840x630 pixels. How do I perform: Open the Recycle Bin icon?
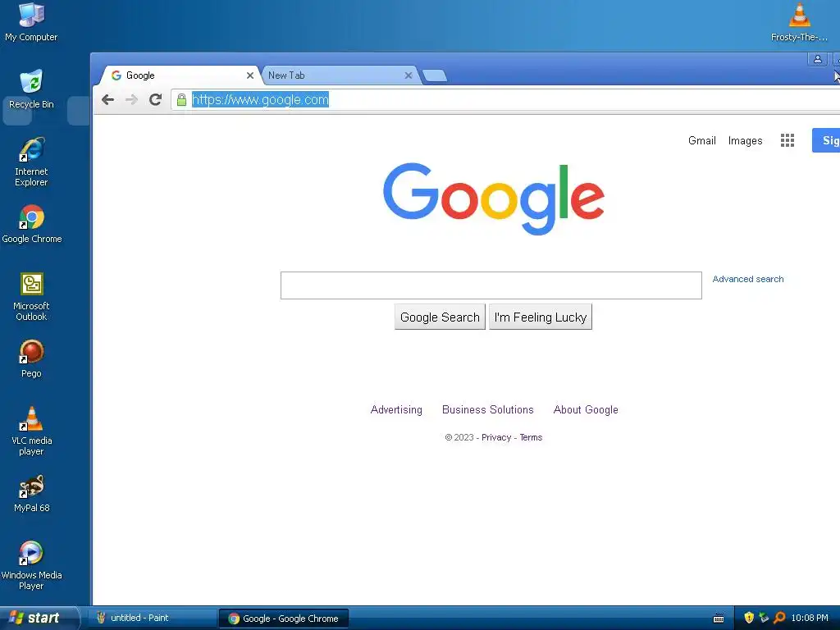pos(31,89)
